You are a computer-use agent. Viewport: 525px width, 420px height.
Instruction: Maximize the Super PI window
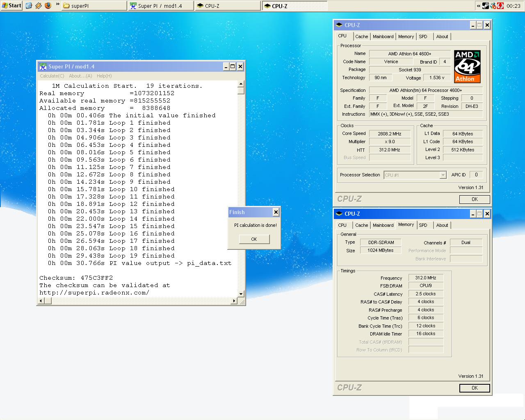click(233, 66)
